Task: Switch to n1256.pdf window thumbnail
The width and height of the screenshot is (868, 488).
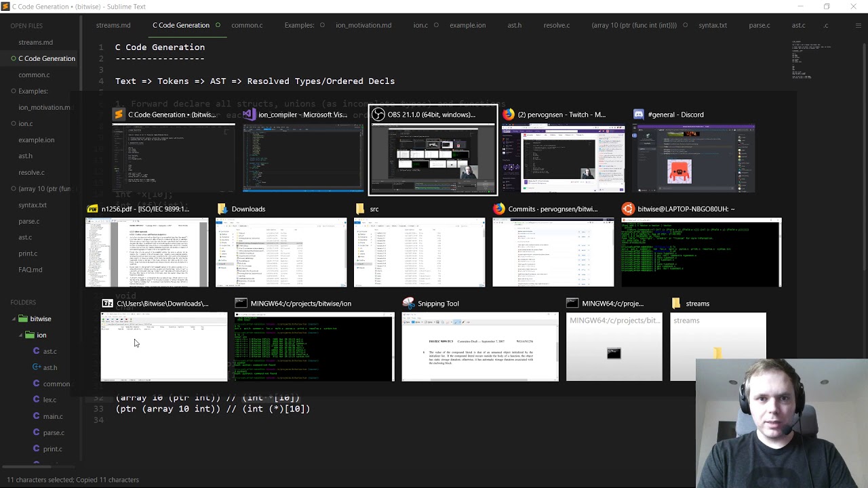Action: point(146,253)
